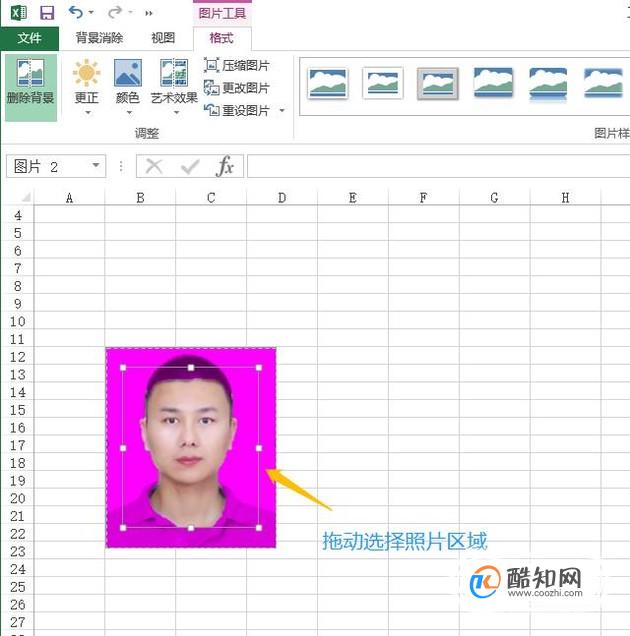Viewport: 630px width, 636px height.
Task: Select the 格式 format tab
Action: coord(222,38)
